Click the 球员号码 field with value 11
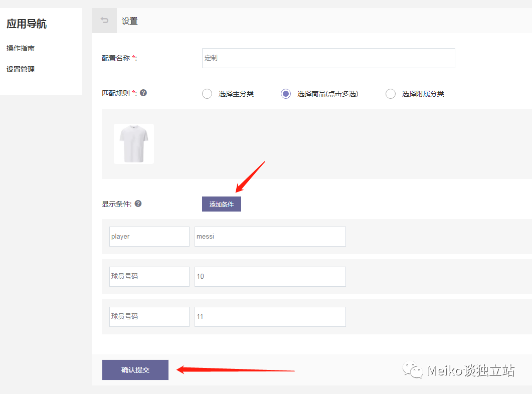The image size is (532, 394). [270, 316]
